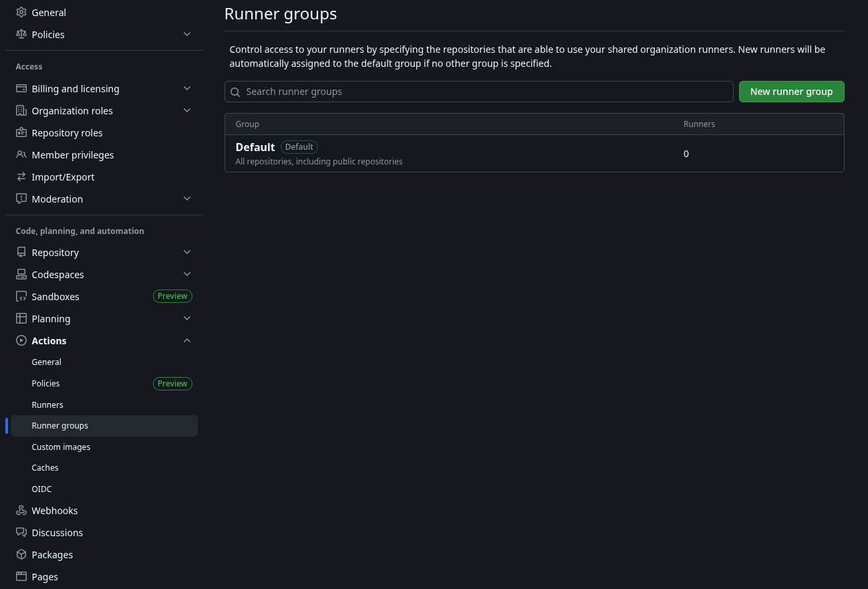Open Actions General submenu item
The width and height of the screenshot is (868, 589).
tap(104, 362)
